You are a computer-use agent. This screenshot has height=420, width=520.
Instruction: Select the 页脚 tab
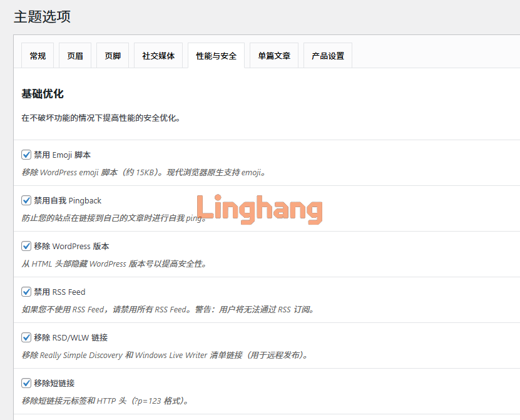coord(113,56)
